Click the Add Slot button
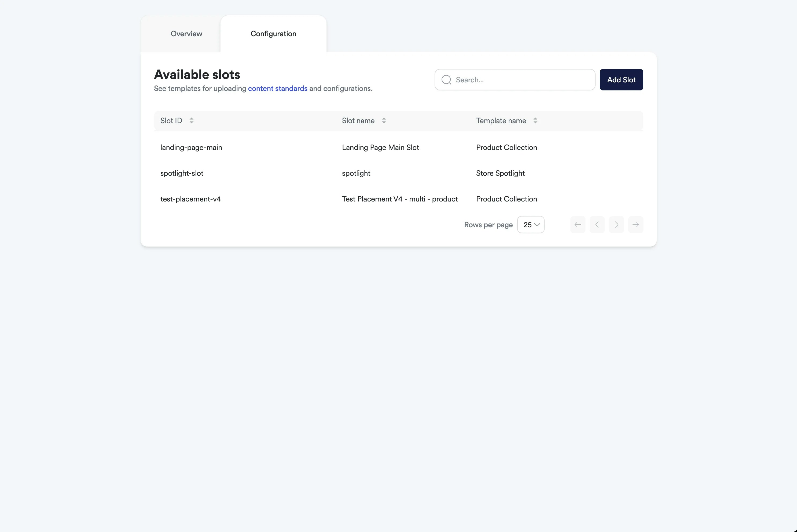 click(621, 79)
